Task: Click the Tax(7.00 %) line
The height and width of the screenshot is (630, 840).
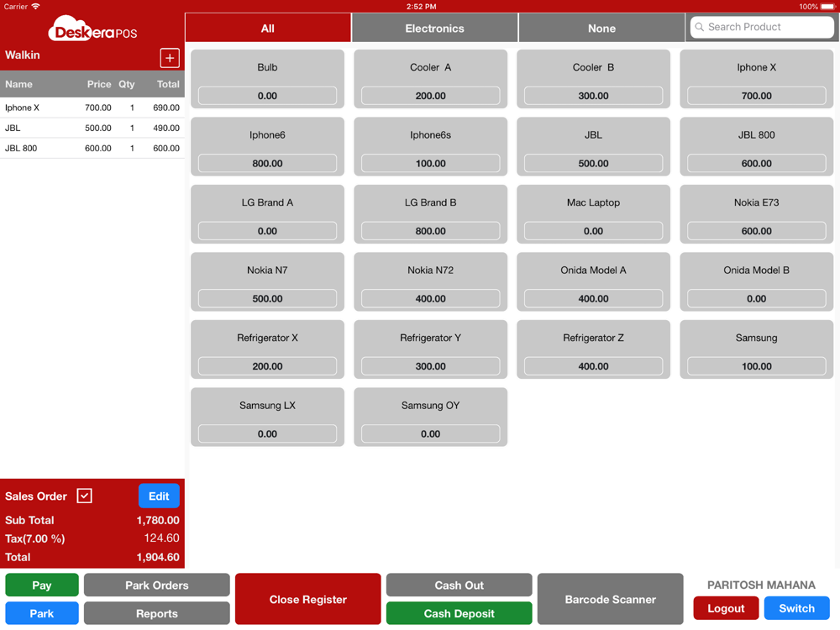Action: pyautogui.click(x=92, y=538)
